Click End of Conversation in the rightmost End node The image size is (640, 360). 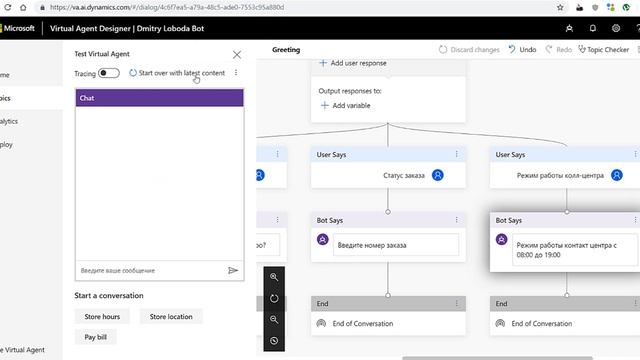tap(541, 323)
